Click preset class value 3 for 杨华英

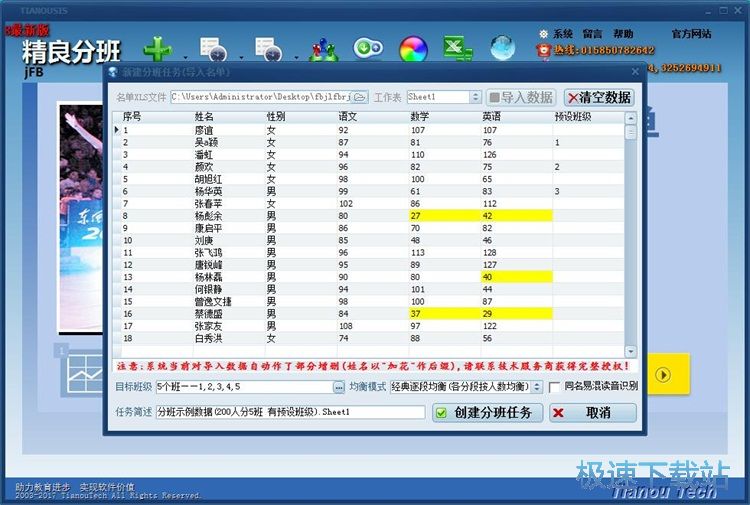[x=588, y=191]
